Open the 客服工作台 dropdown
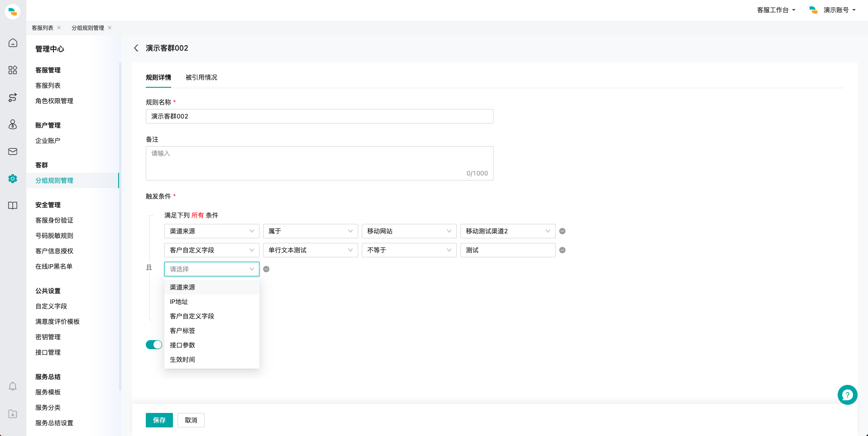This screenshot has height=436, width=868. (776, 10)
